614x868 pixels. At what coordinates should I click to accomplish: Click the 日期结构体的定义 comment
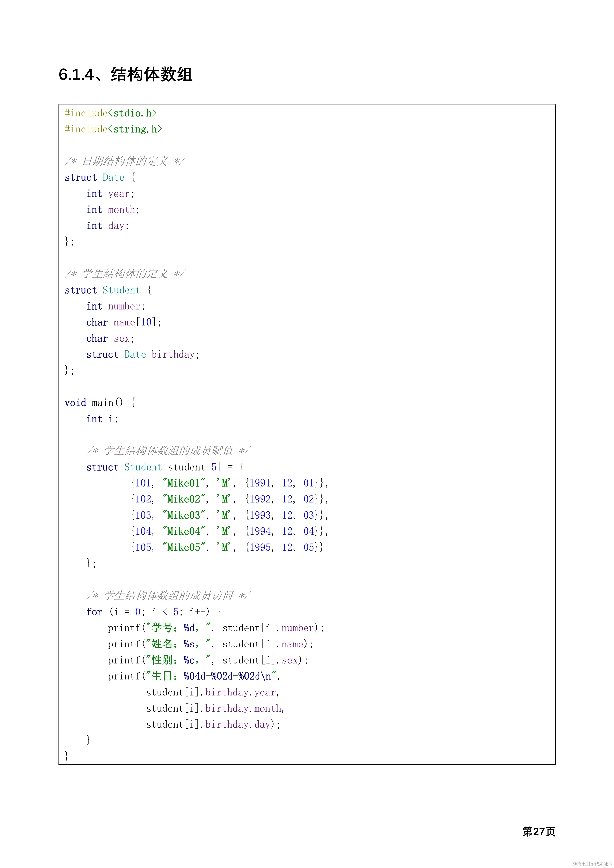(125, 161)
